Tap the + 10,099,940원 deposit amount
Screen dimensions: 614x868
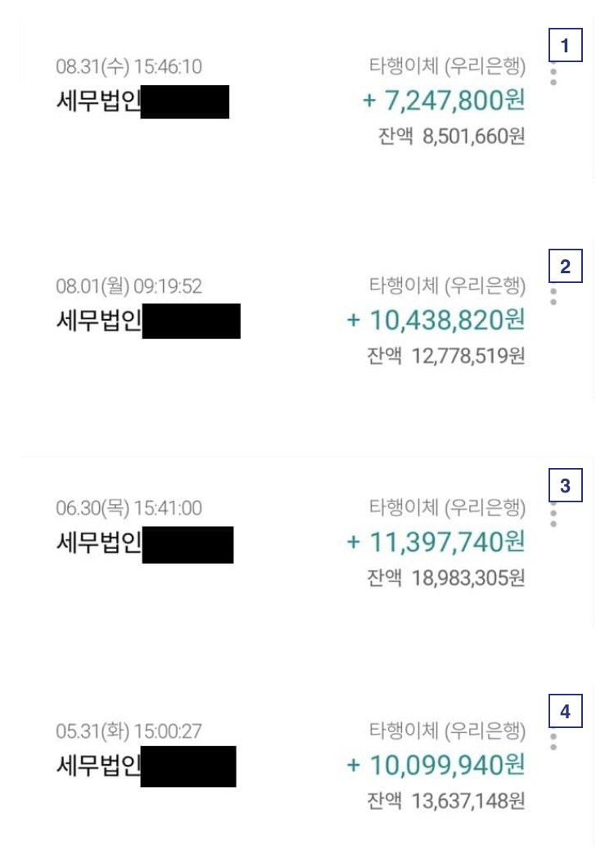(436, 766)
